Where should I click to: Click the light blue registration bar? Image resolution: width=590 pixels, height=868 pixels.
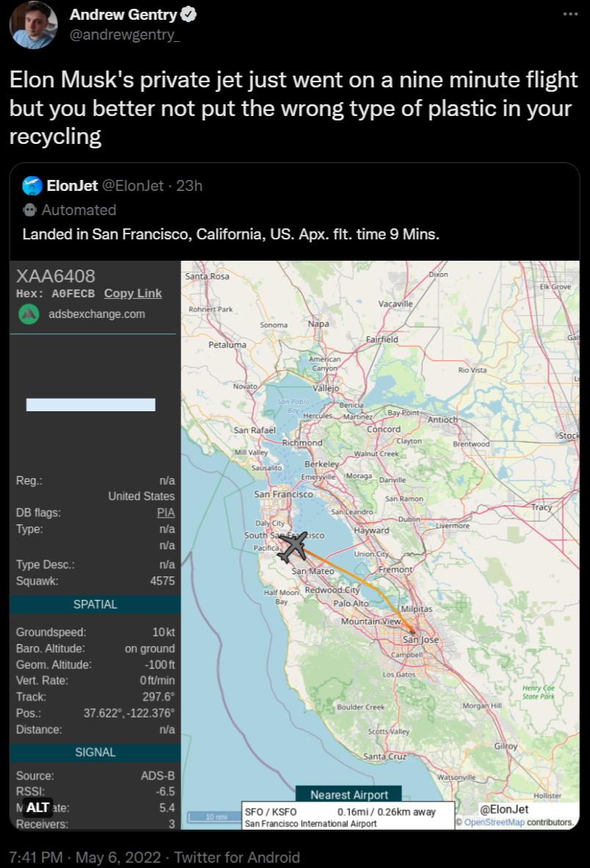click(x=92, y=405)
